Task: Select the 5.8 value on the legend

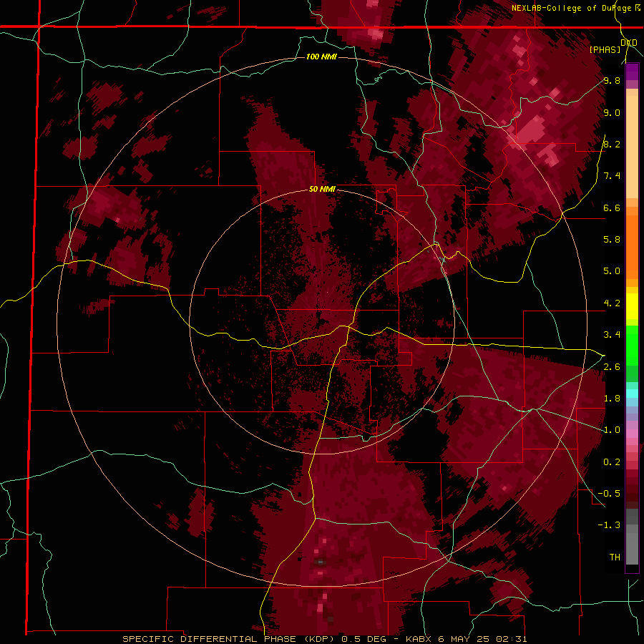Action: pyautogui.click(x=612, y=240)
